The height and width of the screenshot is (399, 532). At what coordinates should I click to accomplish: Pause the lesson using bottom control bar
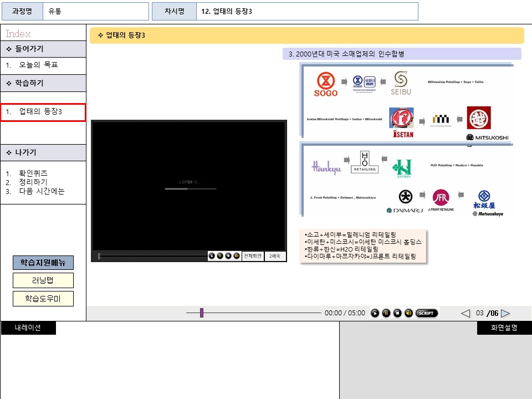click(x=386, y=313)
